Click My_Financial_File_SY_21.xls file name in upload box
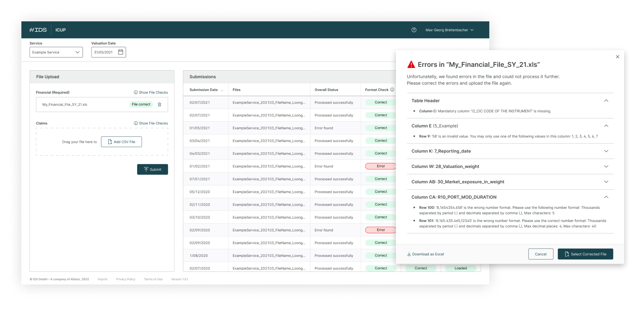Viewport: 644px width, 314px height. pyautogui.click(x=65, y=105)
